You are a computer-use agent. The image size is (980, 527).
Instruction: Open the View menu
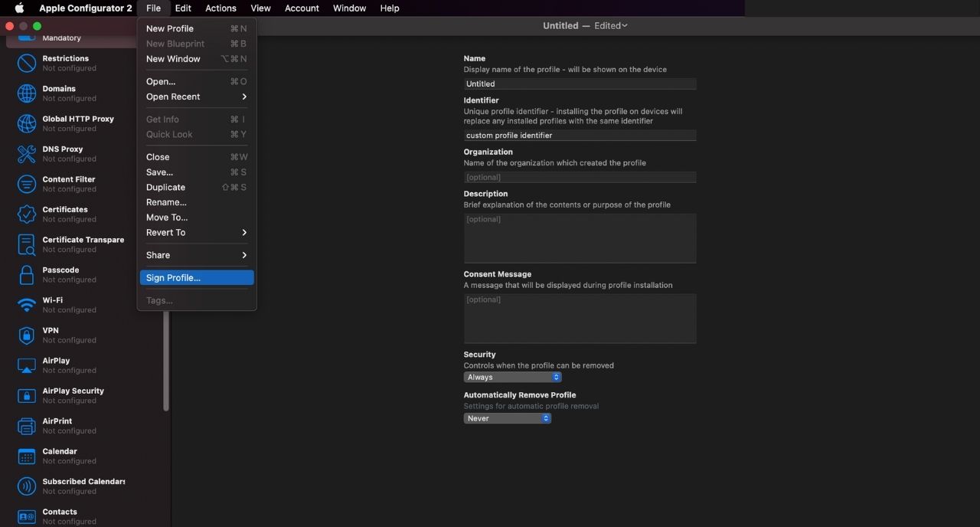click(x=260, y=8)
